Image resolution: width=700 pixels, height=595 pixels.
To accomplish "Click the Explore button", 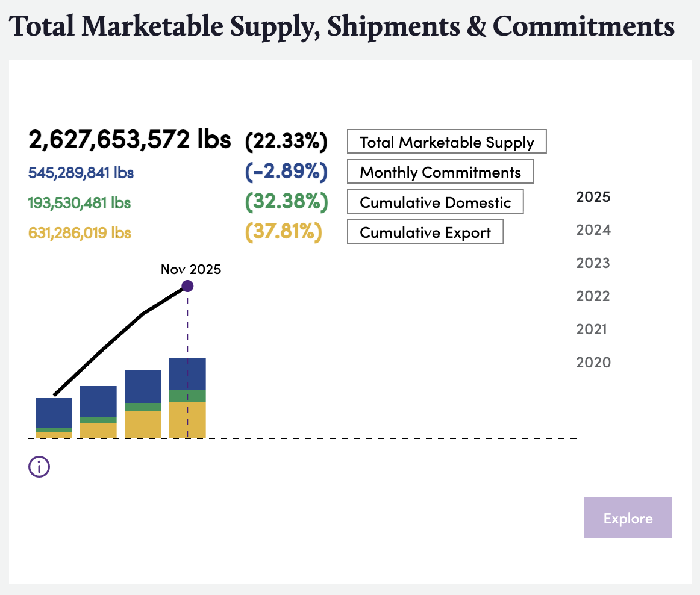I will [628, 517].
